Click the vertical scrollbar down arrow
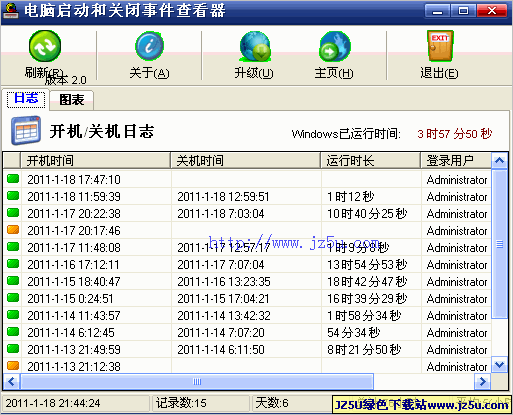The height and width of the screenshot is (415, 513). 499,364
